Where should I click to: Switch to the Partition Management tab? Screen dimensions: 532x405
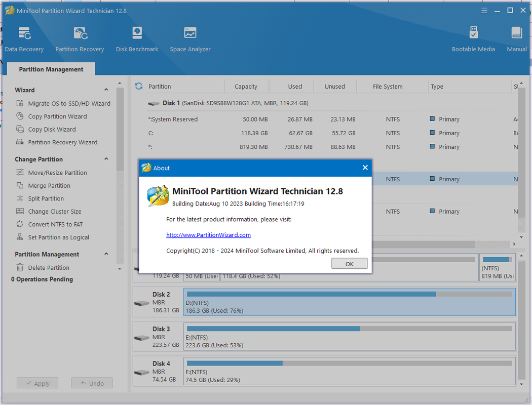tap(51, 69)
